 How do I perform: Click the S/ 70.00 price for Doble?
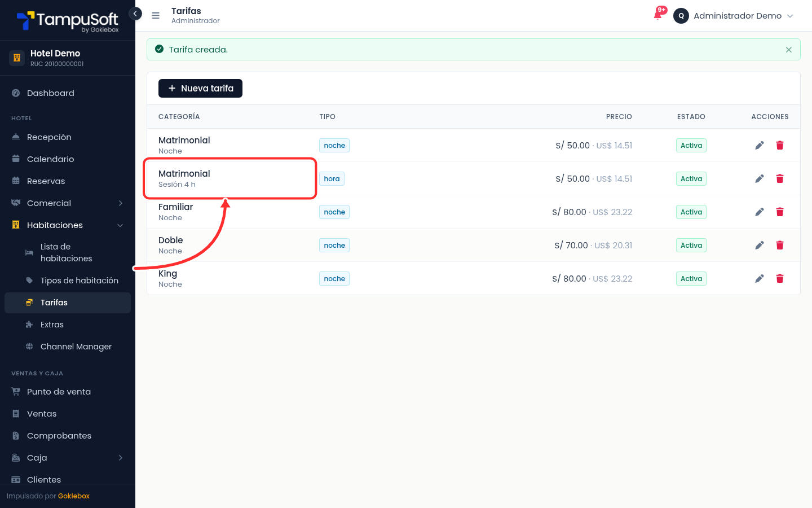point(571,246)
